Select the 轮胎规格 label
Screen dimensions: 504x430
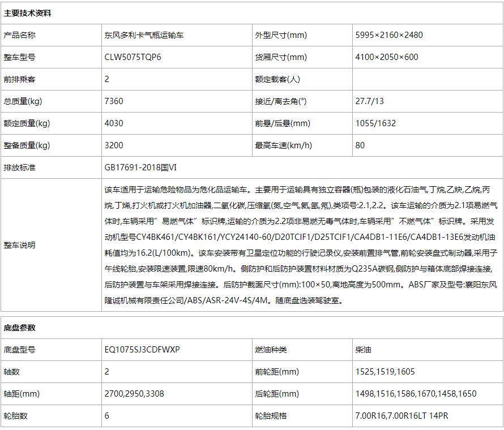pos(271,416)
